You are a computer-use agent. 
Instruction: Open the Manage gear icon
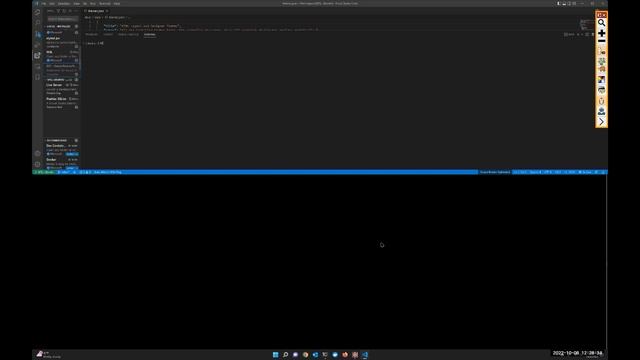[x=38, y=164]
